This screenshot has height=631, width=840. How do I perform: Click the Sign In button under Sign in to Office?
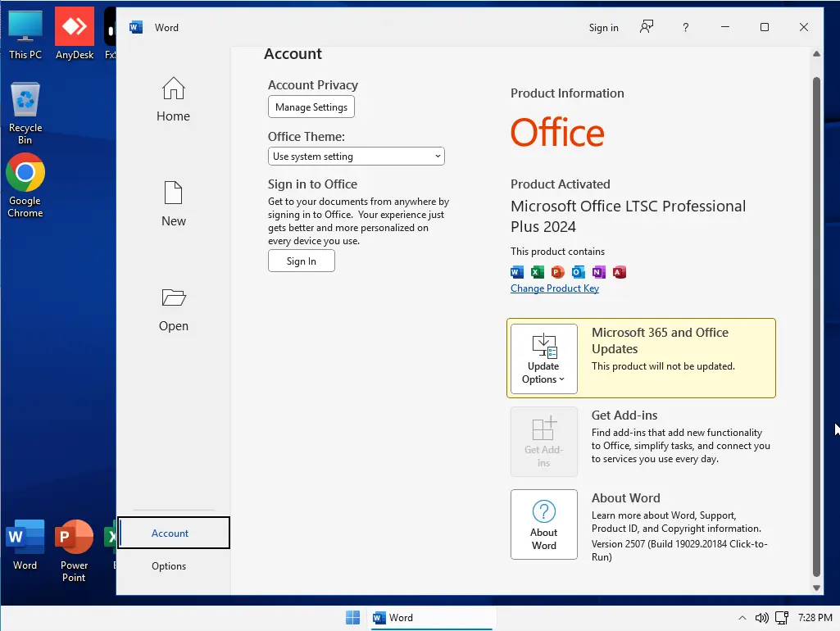[x=302, y=261]
